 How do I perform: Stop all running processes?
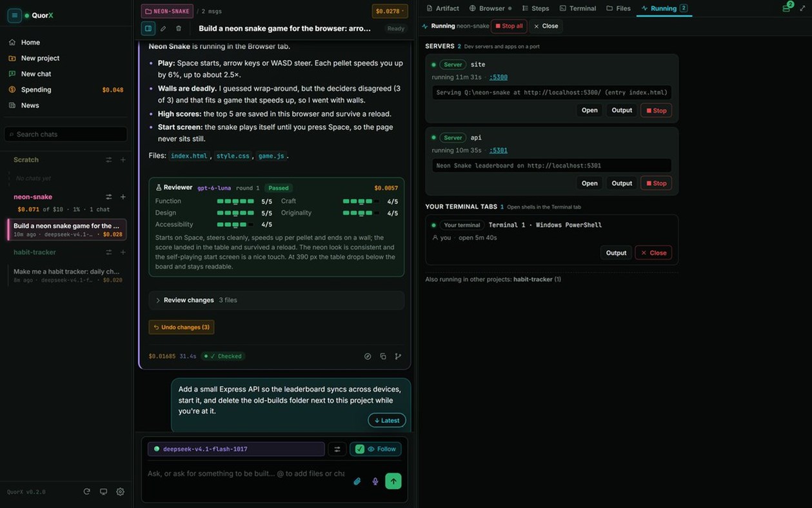point(509,26)
